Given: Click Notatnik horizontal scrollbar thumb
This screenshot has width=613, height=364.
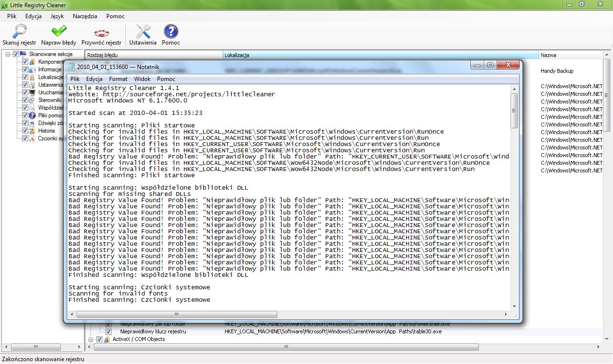Looking at the screenshot, I should 176,315.
